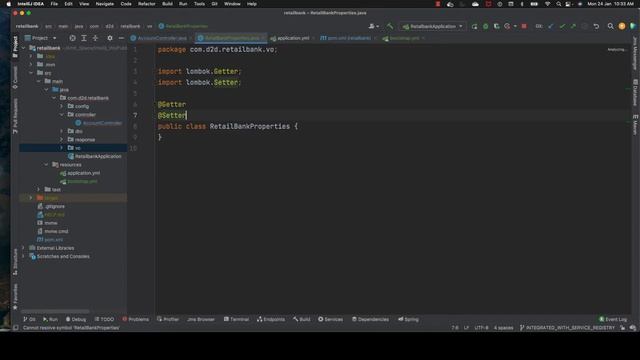This screenshot has width=640, height=360.
Task: Click the UTF-8 encoding status widget
Action: point(481,328)
